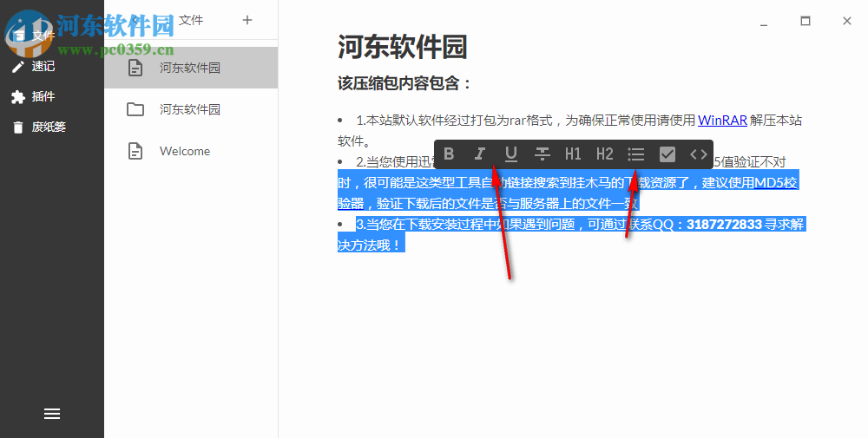Format selection as code block
The width and height of the screenshot is (868, 438).
coord(699,154)
